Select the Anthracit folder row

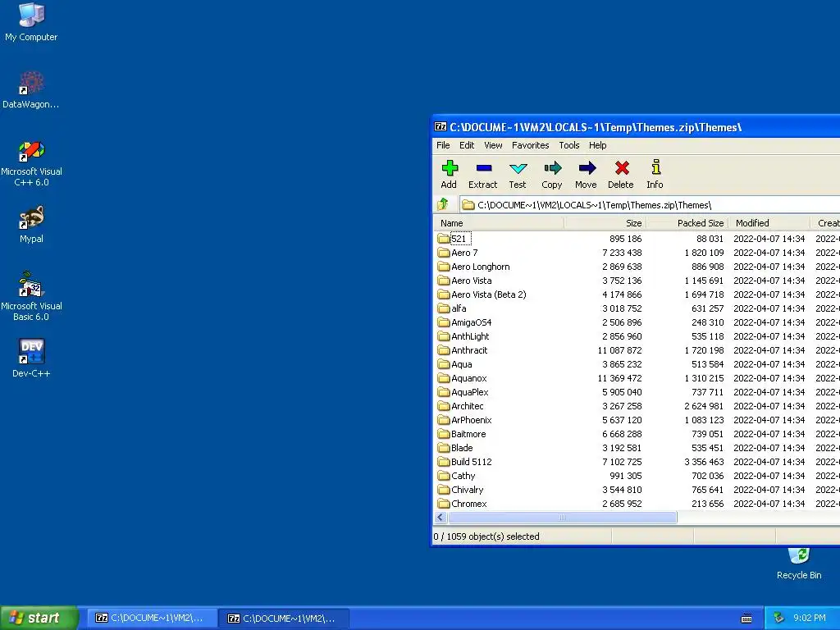coord(637,350)
